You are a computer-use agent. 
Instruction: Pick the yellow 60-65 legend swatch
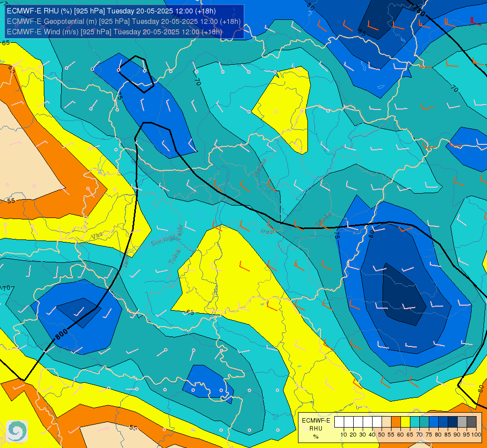405,422
